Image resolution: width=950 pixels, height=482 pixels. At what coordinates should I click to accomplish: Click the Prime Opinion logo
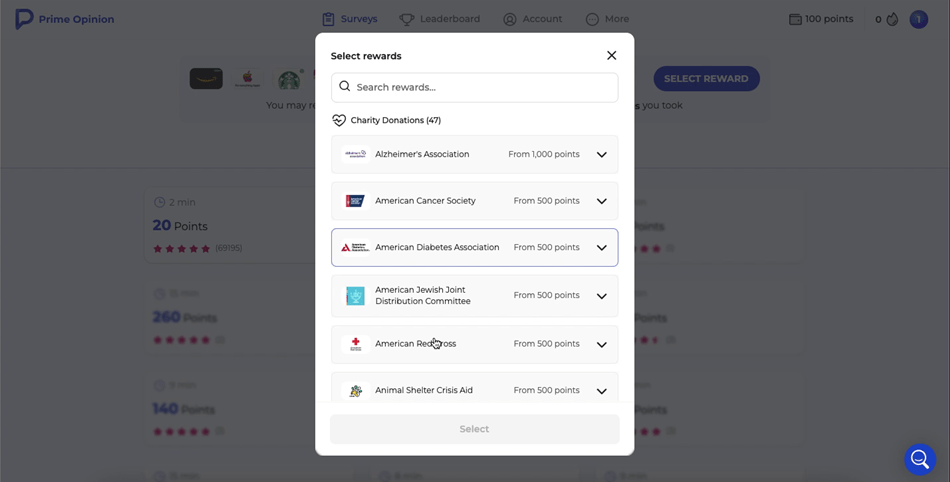click(x=64, y=19)
